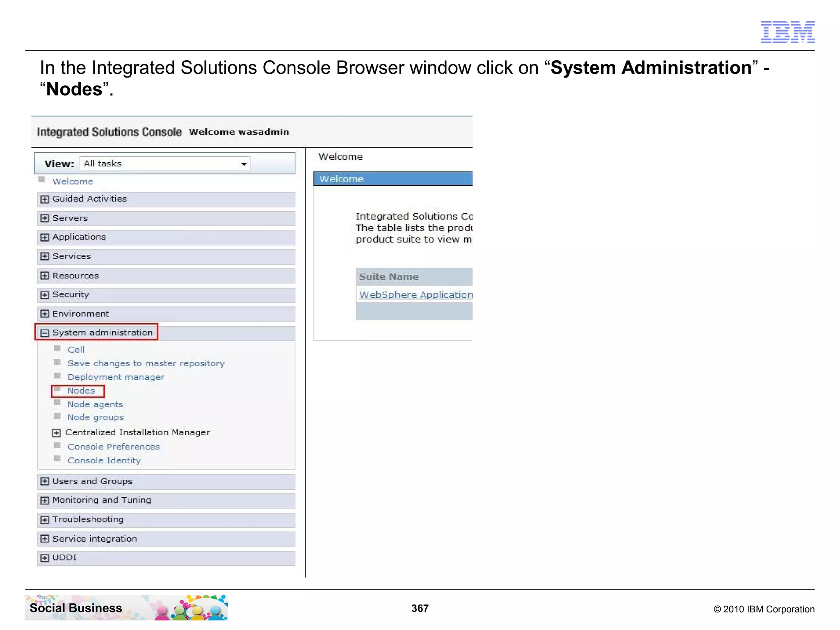
Task: Click the Welcome page heading text
Action: click(340, 157)
